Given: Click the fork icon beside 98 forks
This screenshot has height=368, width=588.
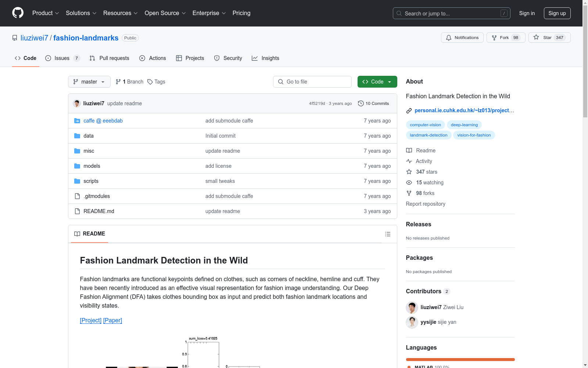Looking at the screenshot, I should [x=409, y=193].
